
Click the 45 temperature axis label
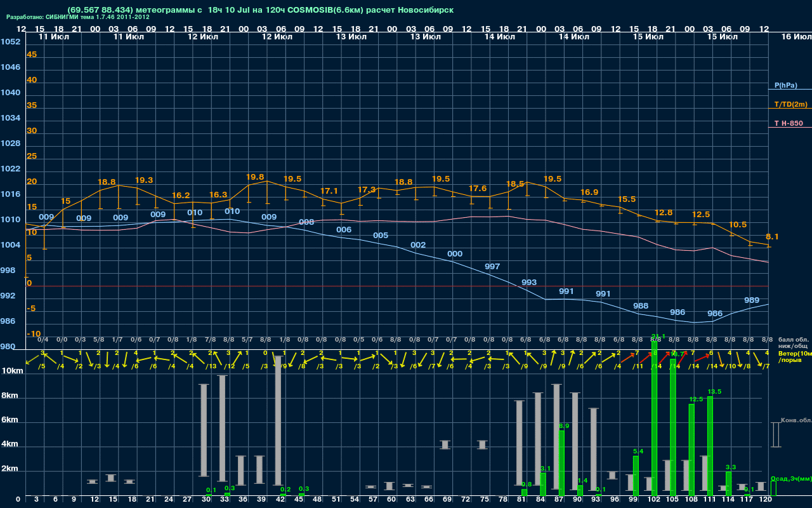[32, 55]
